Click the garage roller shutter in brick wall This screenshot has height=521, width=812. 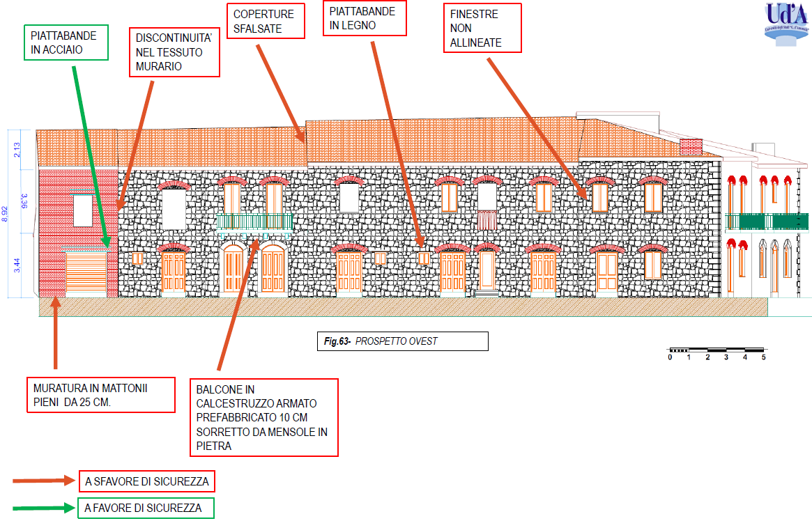pos(86,274)
